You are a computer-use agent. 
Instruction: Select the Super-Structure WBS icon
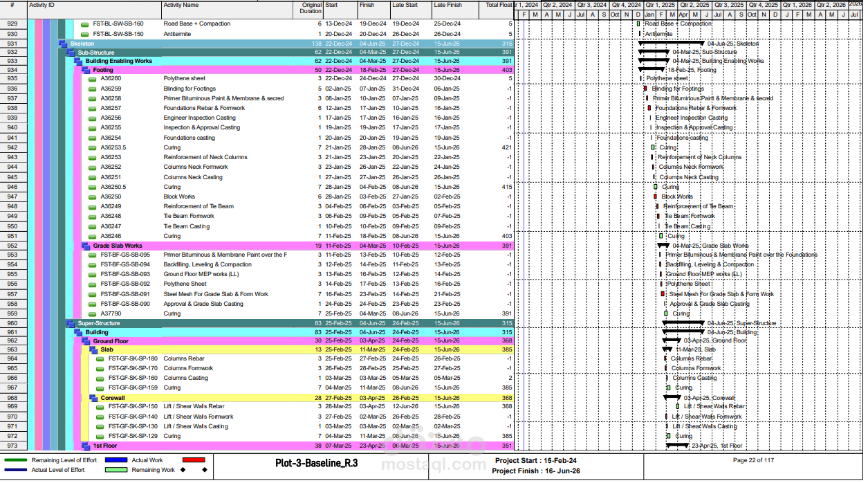point(71,323)
